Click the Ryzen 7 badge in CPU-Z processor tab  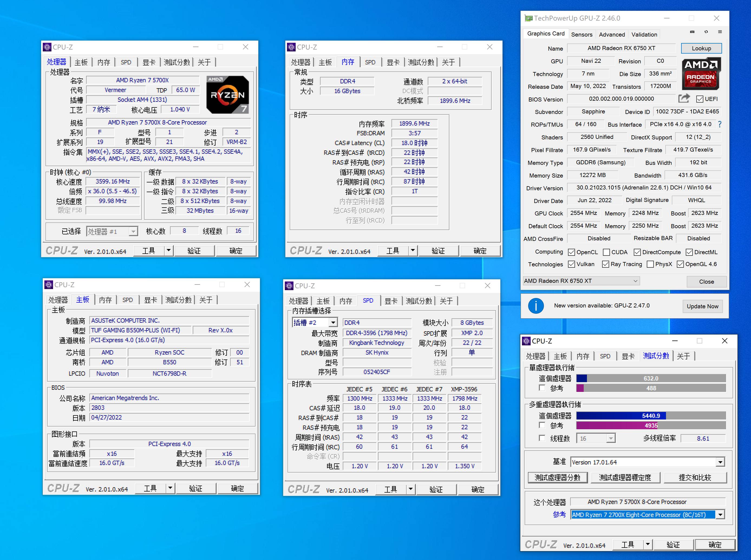coord(228,94)
